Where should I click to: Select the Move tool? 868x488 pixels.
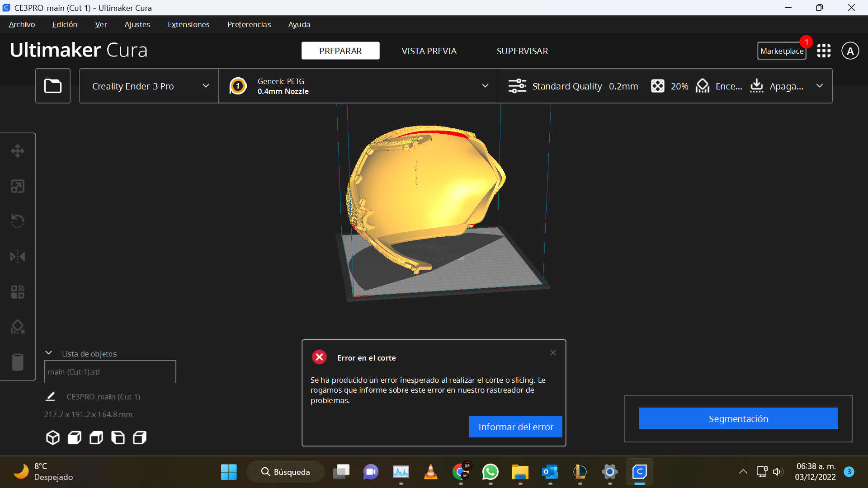click(x=18, y=150)
